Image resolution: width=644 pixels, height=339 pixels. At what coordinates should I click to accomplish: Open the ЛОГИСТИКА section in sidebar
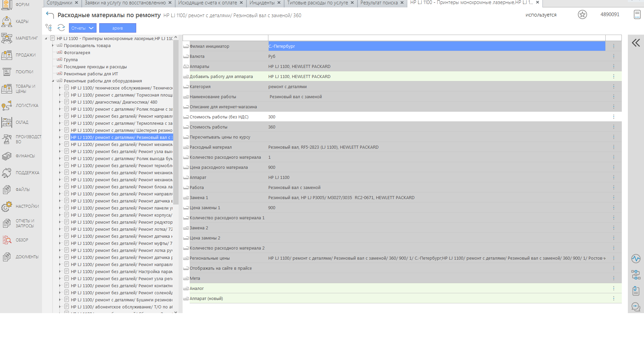(x=21, y=106)
